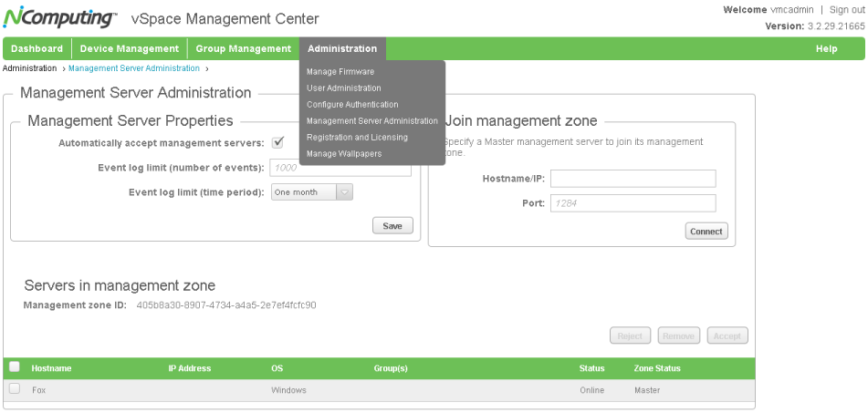
Task: Sort by IP Address column header
Action: [x=189, y=368]
